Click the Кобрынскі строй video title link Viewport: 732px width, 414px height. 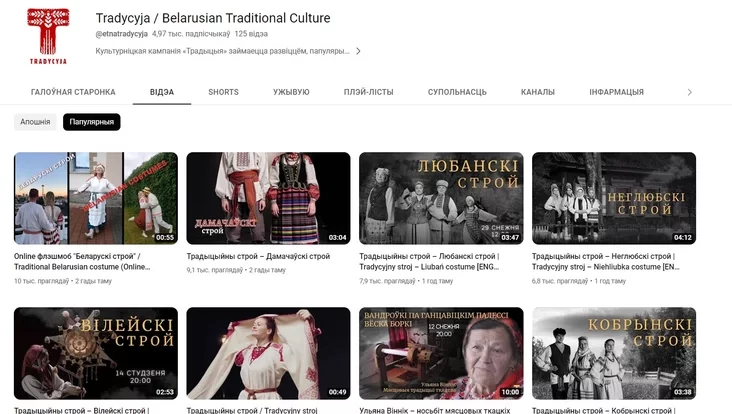click(x=604, y=410)
